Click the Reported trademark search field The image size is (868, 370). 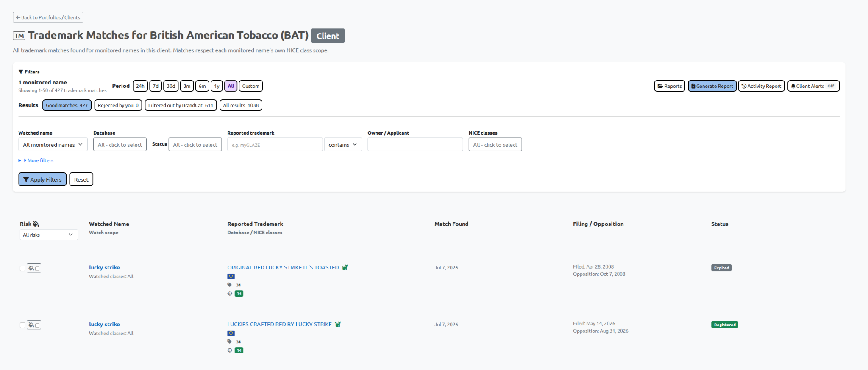pos(275,145)
